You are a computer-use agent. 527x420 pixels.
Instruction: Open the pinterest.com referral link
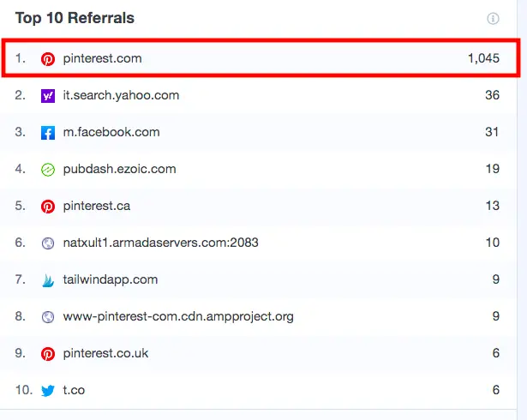coord(103,58)
